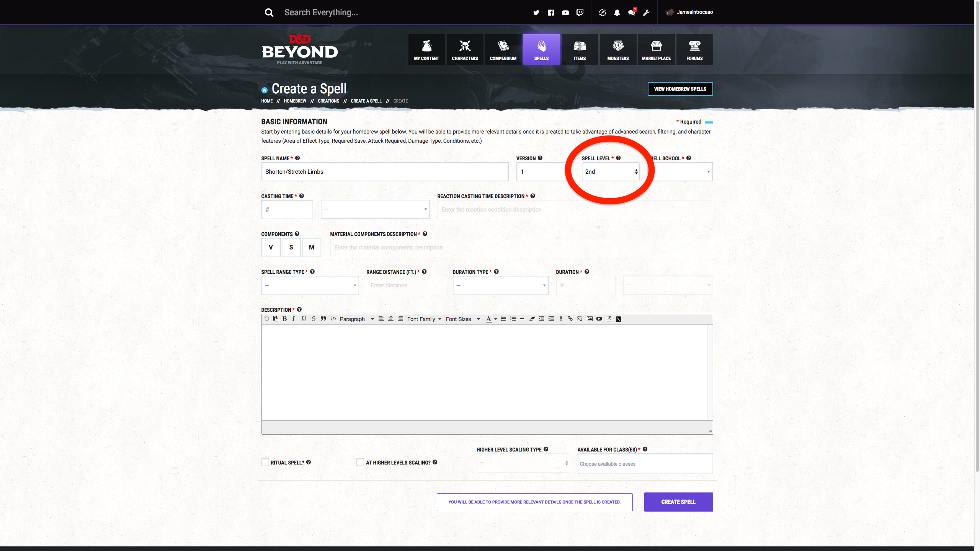Go to Marketplace nav tab
This screenshot has height=551, width=980.
tap(656, 49)
